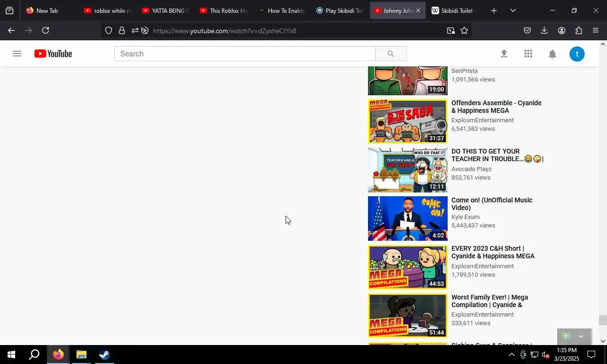Go to YouTube home via logo
This screenshot has width=607, height=364.
tap(53, 54)
